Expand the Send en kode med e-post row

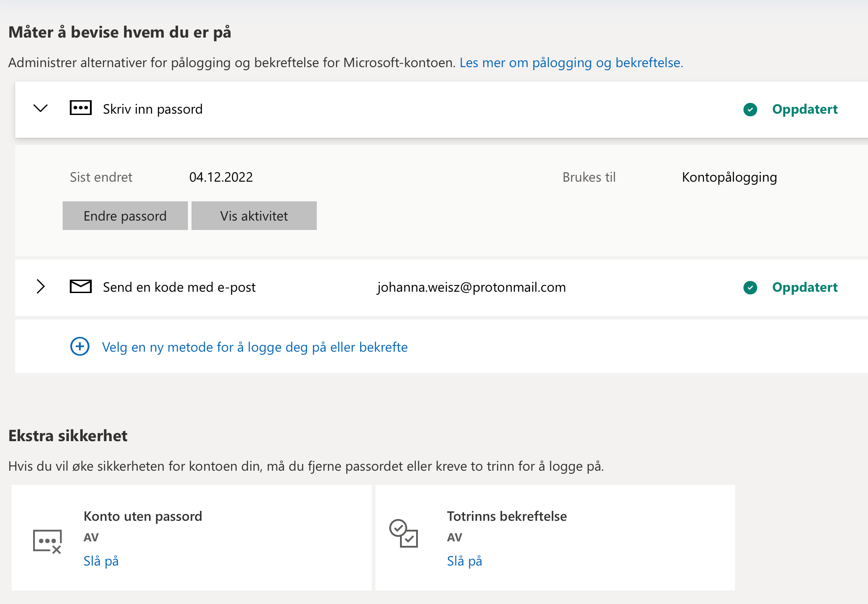click(41, 286)
